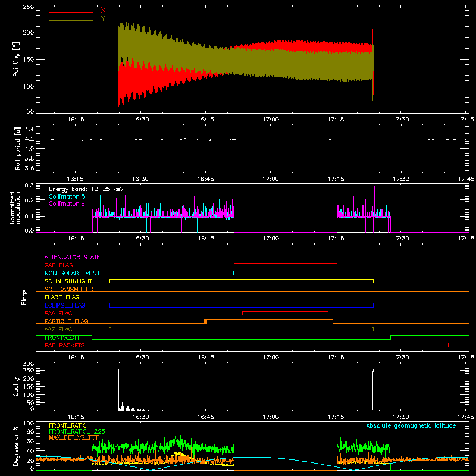Viewport: 476px width, 476px height.
Task: Click the red BAD_PACKETS spike marker
Action: [449, 345]
